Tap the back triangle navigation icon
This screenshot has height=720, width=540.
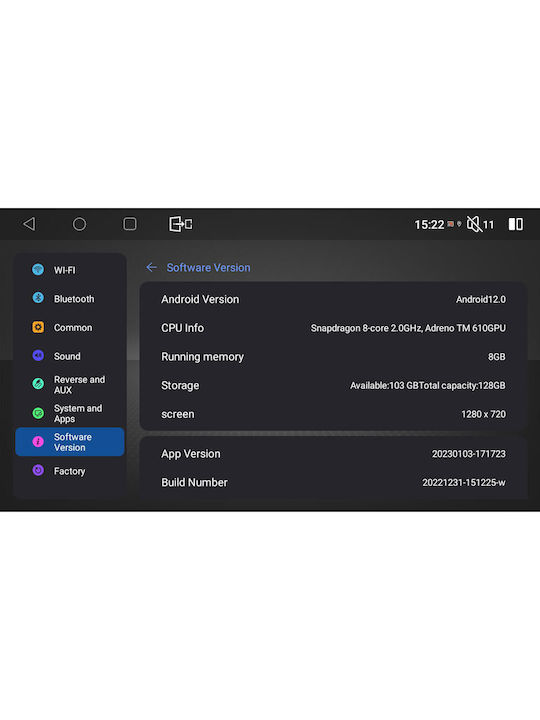(x=29, y=224)
